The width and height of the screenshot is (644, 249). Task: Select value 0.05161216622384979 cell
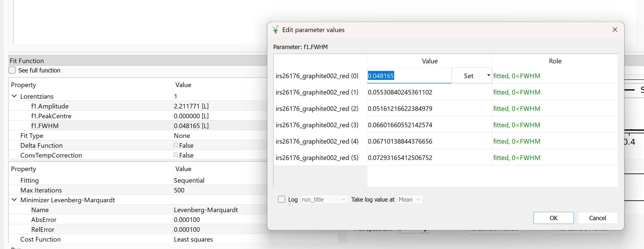tap(429, 108)
